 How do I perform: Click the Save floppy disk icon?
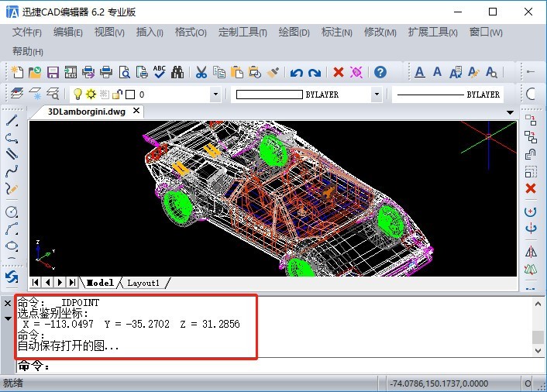point(53,72)
